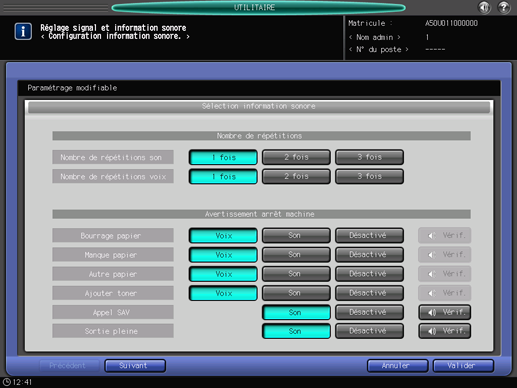Select Son for Bourrage papier
This screenshot has width=517, height=388.
(x=296, y=236)
